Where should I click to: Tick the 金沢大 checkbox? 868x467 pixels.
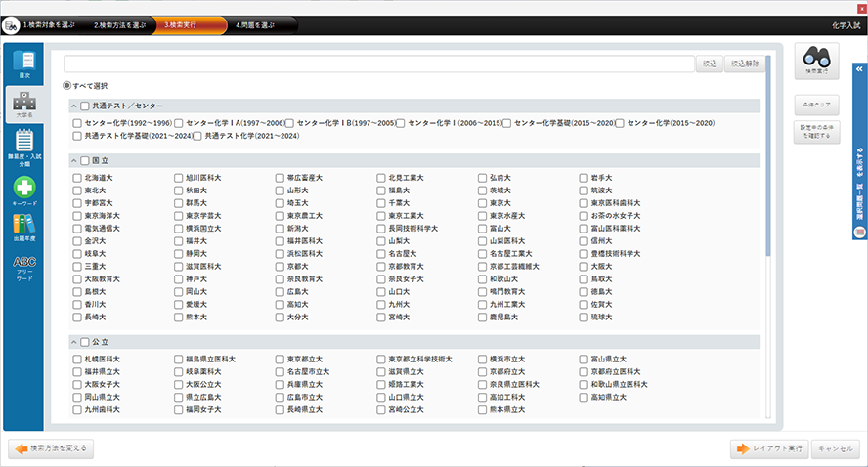pyautogui.click(x=77, y=241)
